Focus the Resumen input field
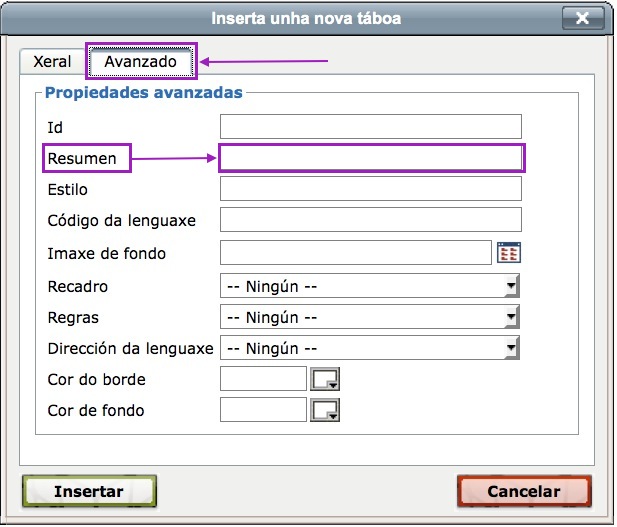617x527 pixels. [373, 159]
